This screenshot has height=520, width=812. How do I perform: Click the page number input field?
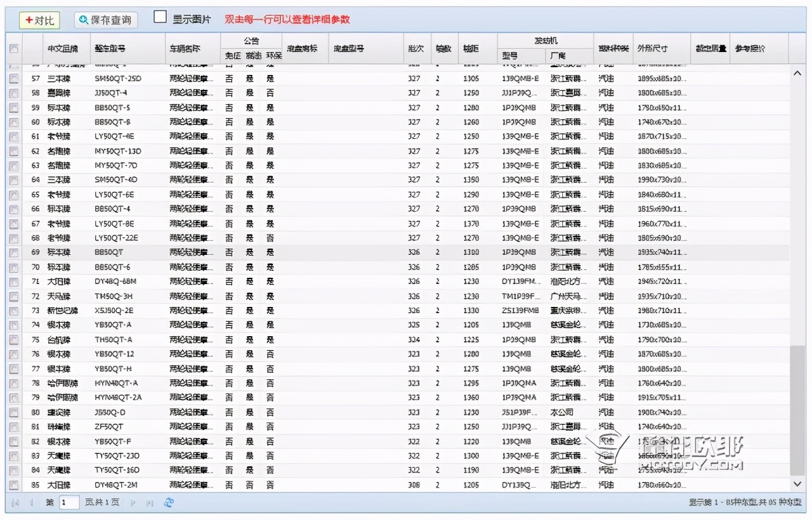(x=69, y=502)
